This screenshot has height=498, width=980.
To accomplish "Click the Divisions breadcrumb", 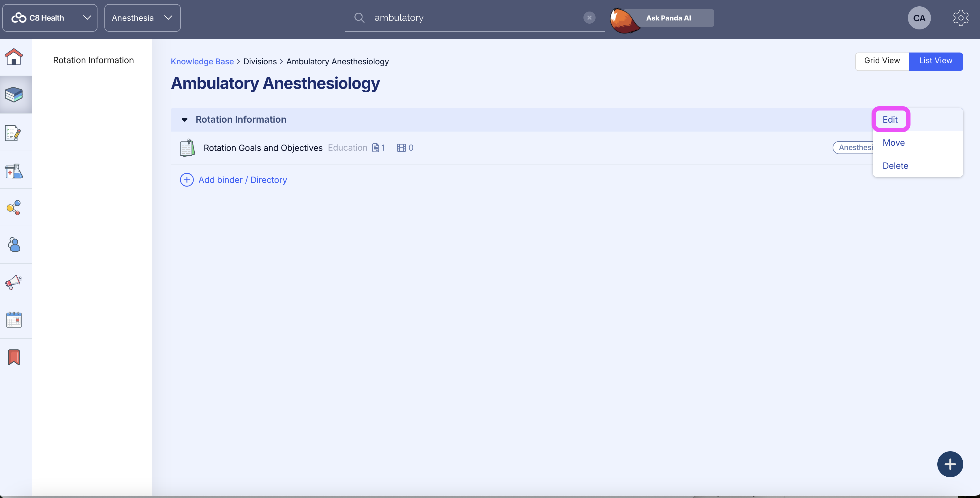I will pyautogui.click(x=260, y=62).
